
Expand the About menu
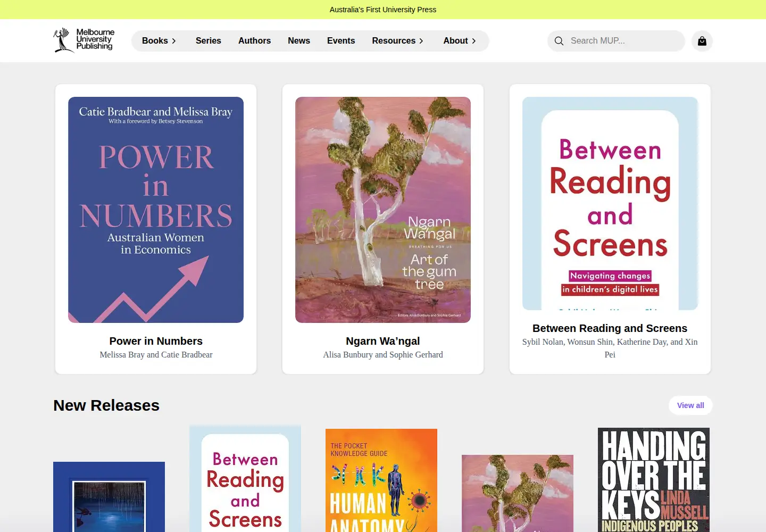coord(460,41)
